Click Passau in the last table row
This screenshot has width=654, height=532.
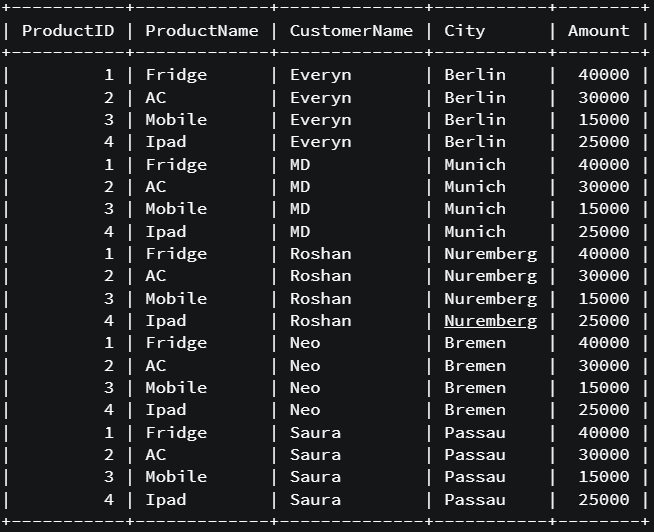(x=475, y=499)
